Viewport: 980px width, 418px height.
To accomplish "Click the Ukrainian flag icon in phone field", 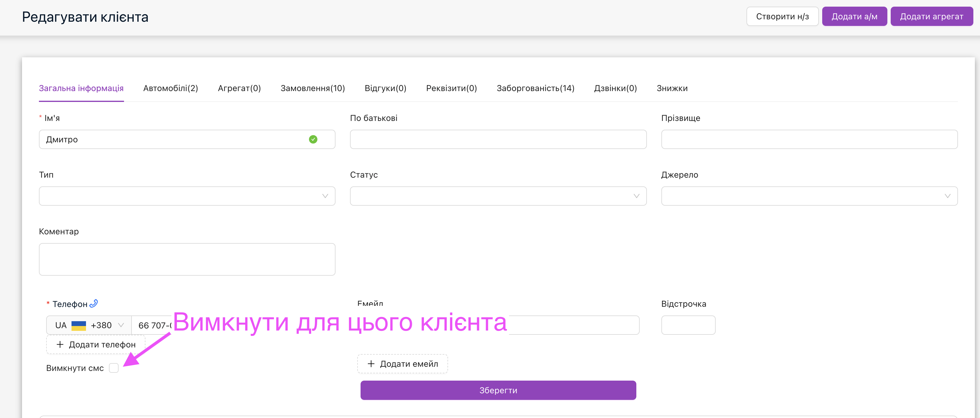I will [78, 325].
